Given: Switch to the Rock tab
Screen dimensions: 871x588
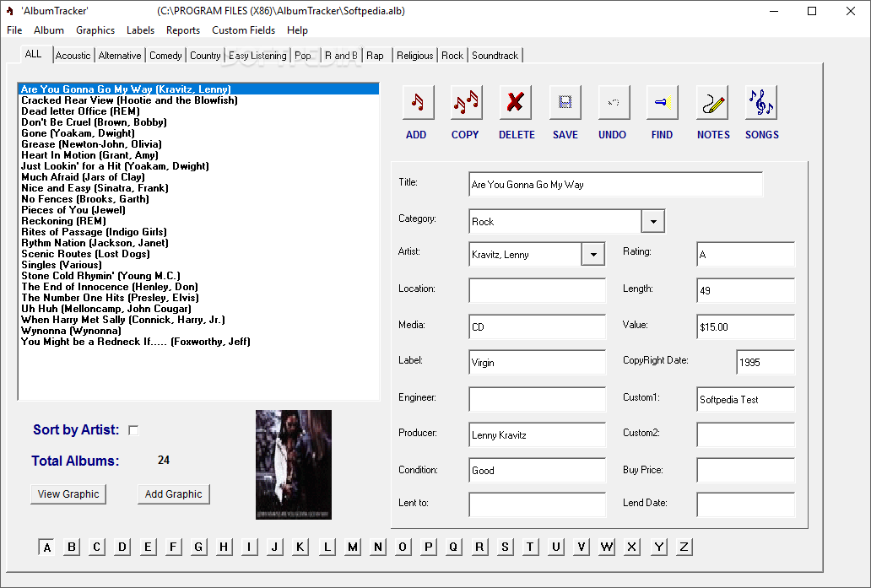Looking at the screenshot, I should (452, 56).
